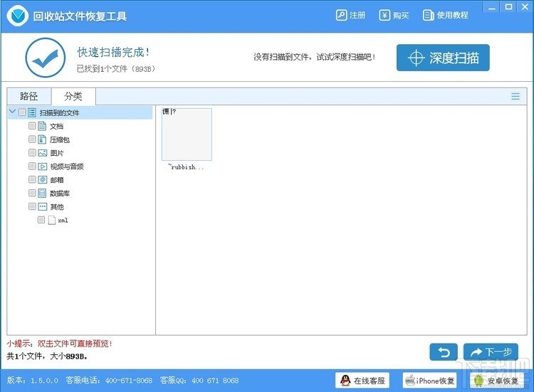Check the 视频与音频 category checkbox
534x392 pixels.
coord(32,166)
